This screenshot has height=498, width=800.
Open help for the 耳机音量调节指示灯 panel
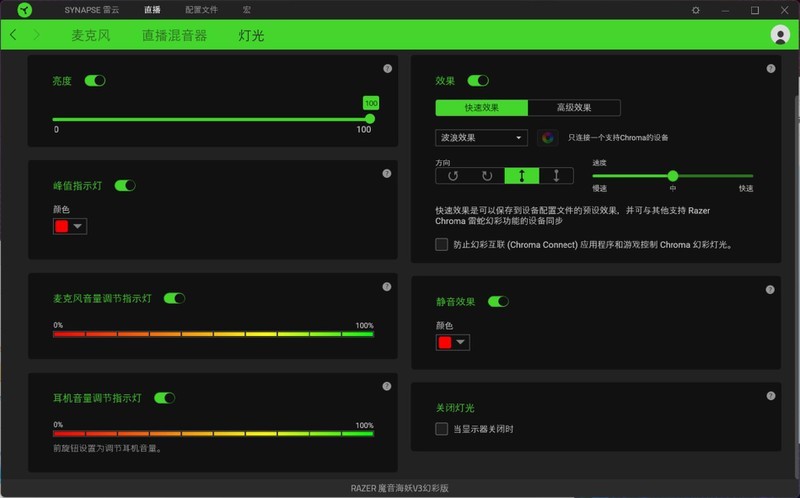click(387, 386)
